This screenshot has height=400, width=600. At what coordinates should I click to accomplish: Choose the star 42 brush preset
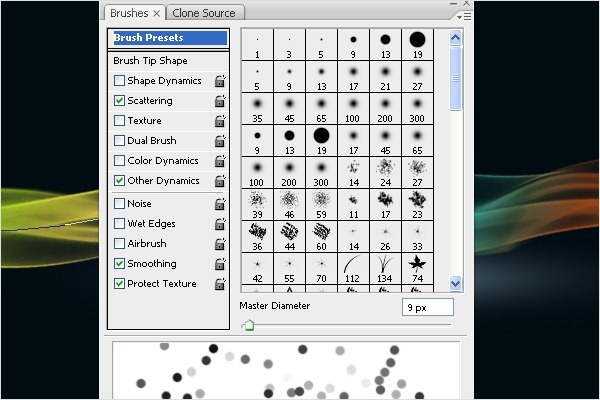click(x=258, y=268)
